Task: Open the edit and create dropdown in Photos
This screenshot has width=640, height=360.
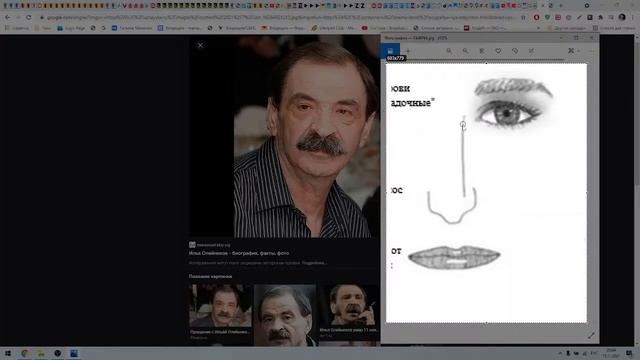Action: click(573, 51)
